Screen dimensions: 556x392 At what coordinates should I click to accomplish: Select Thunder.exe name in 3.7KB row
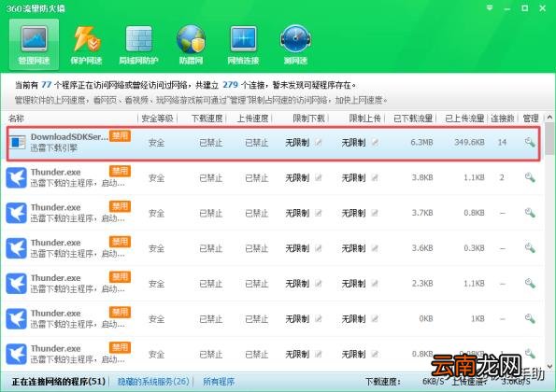pos(56,207)
